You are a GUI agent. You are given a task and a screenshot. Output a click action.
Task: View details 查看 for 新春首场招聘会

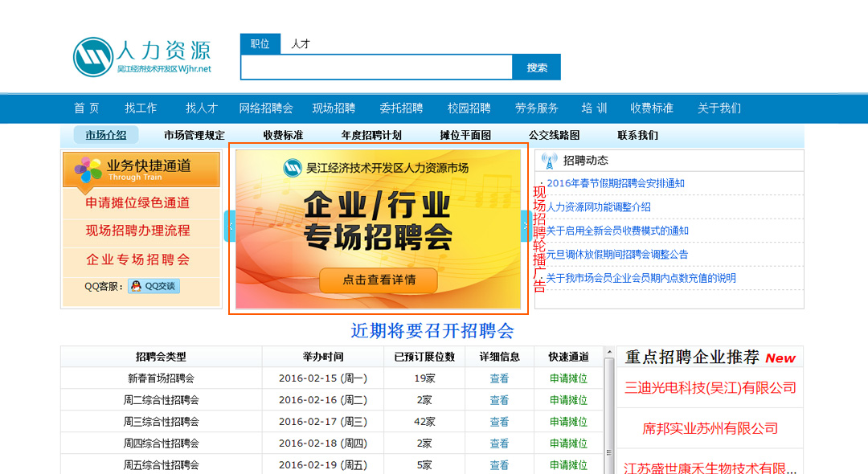(499, 378)
